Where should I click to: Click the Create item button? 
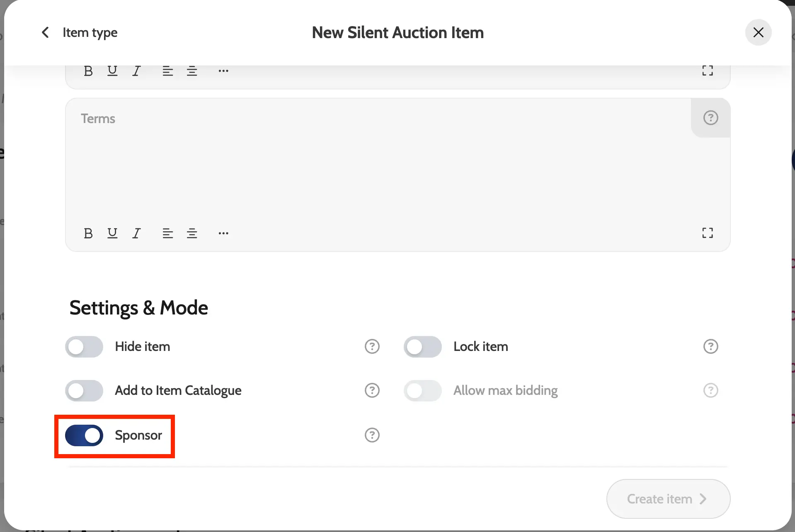pyautogui.click(x=668, y=499)
